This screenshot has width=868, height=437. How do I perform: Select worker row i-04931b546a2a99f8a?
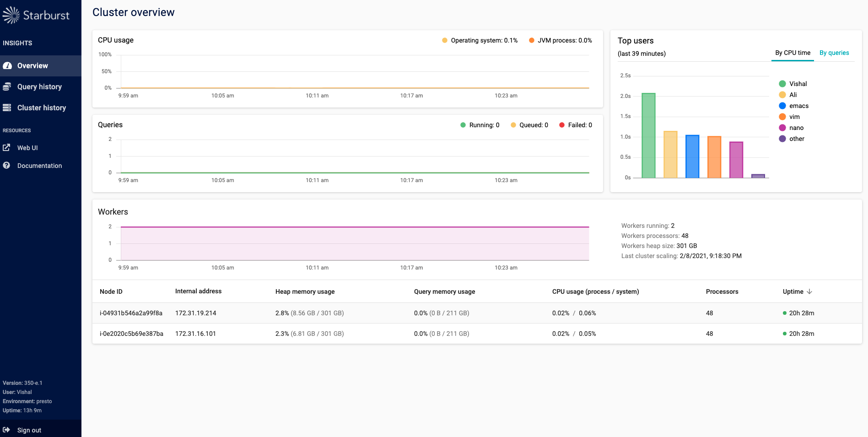(x=131, y=313)
